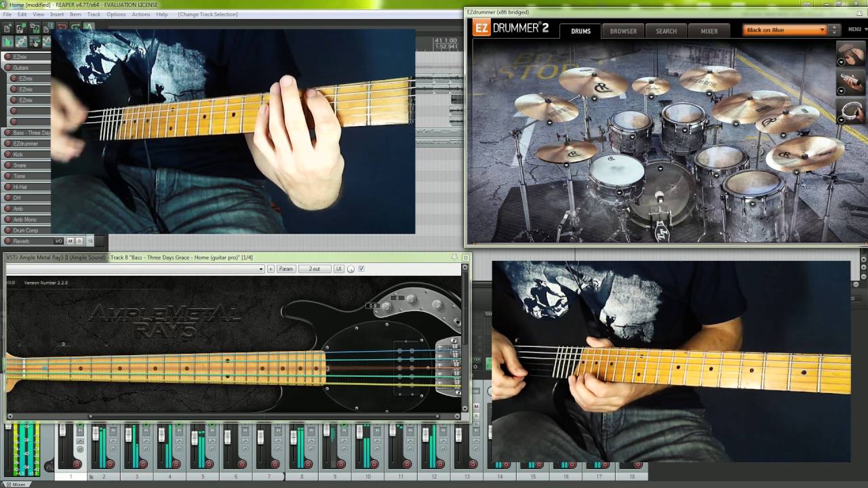
Task: Open the Black on Blue preset dropdown
Action: (785, 30)
